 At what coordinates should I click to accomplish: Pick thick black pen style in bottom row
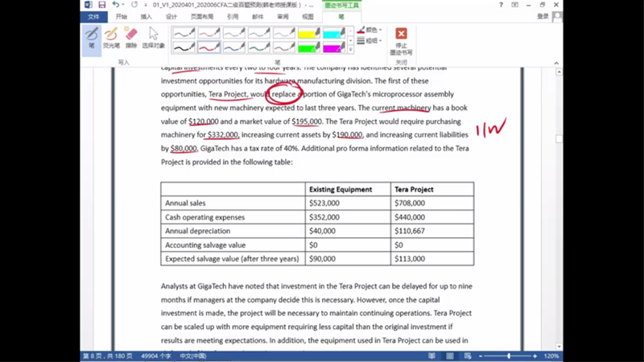[x=184, y=47]
